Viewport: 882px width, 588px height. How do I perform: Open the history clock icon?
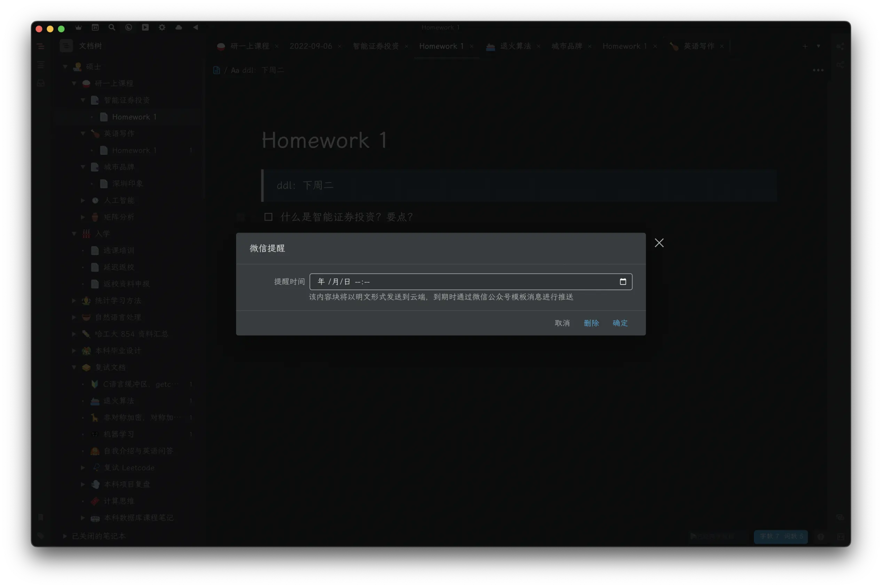click(129, 27)
